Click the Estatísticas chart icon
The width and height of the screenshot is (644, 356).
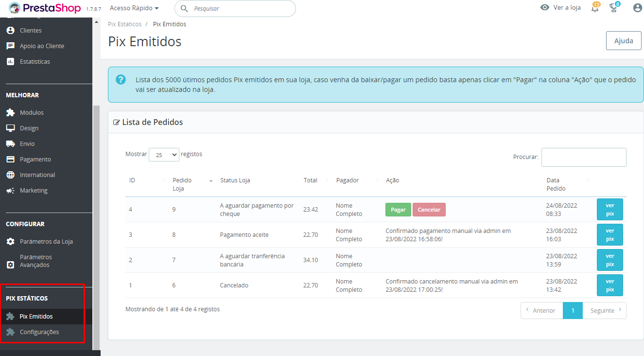[10, 61]
